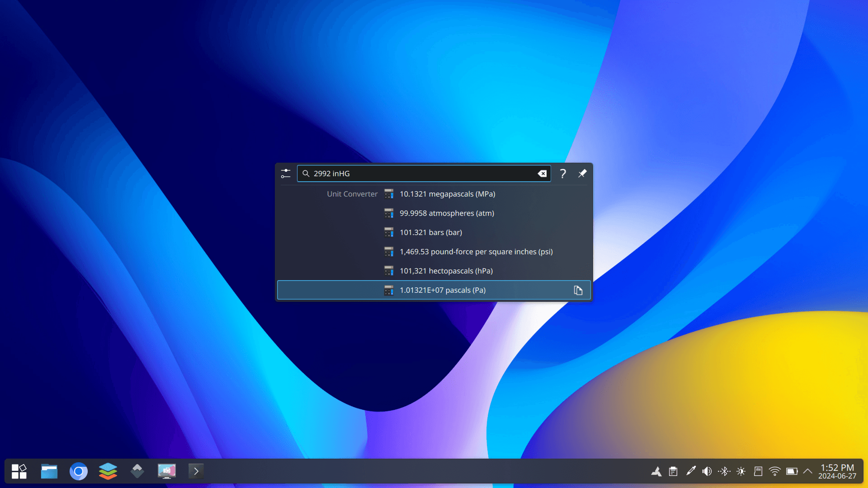Open the terminal arrow icon in taskbar
The width and height of the screenshot is (868, 488).
[x=196, y=471]
